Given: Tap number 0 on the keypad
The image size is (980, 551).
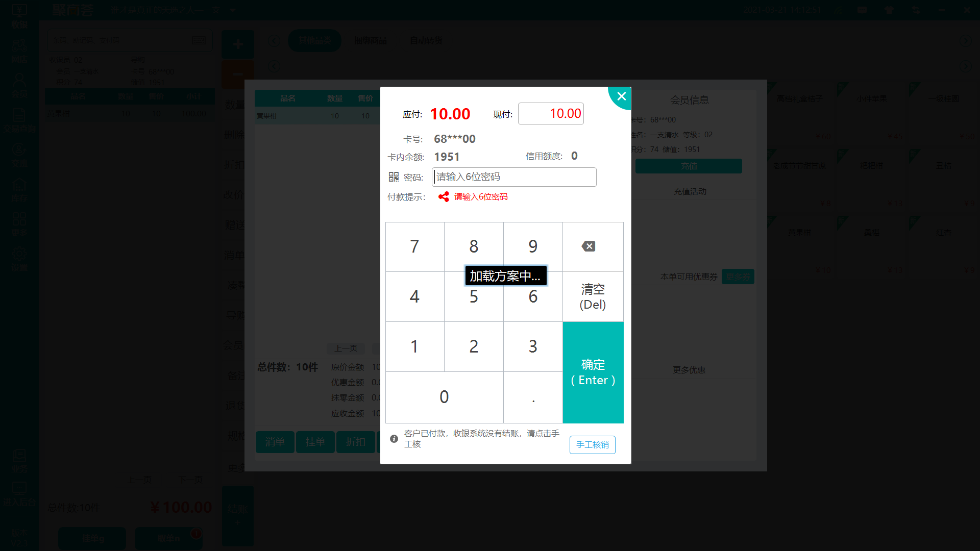Looking at the screenshot, I should [x=444, y=397].
